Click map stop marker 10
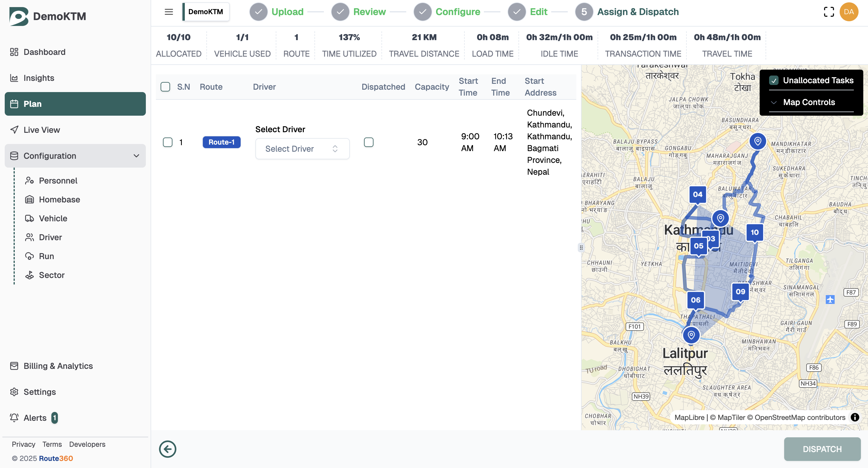This screenshot has width=868, height=468. 754,232
